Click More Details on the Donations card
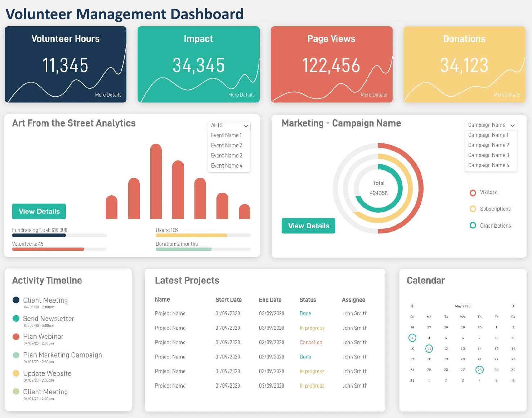 [x=506, y=95]
